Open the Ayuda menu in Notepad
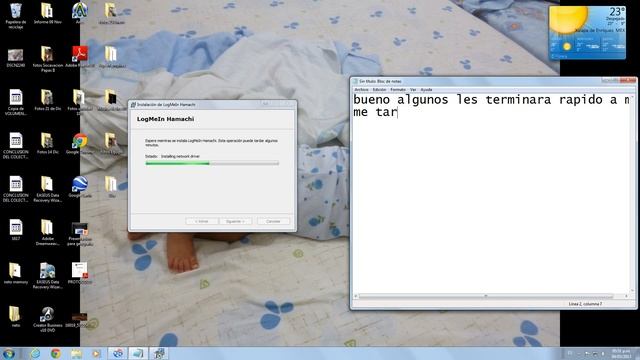 click(x=426, y=89)
